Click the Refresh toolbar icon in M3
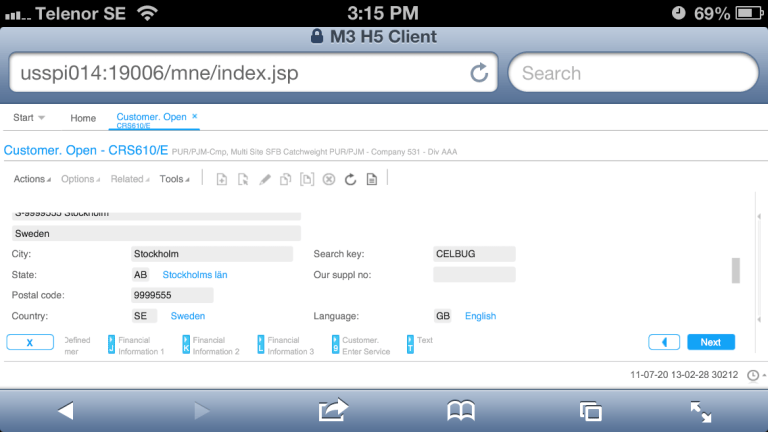The height and width of the screenshot is (432, 768). pyautogui.click(x=350, y=179)
